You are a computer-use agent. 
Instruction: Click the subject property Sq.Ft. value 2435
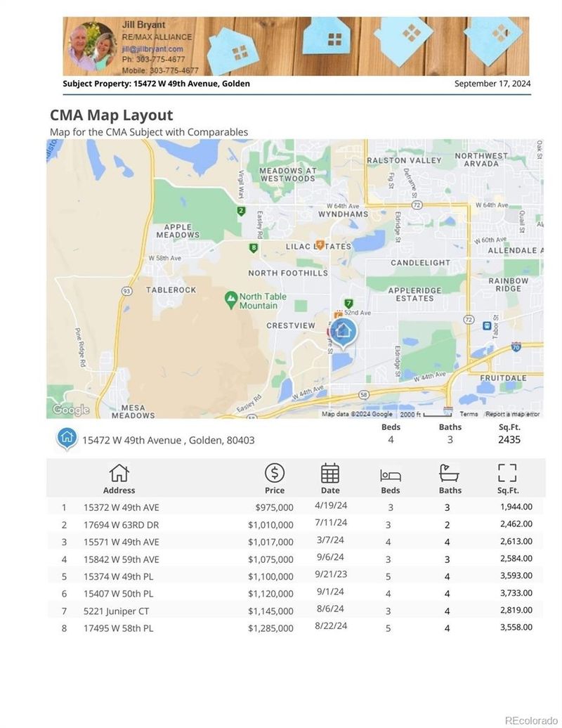click(509, 440)
